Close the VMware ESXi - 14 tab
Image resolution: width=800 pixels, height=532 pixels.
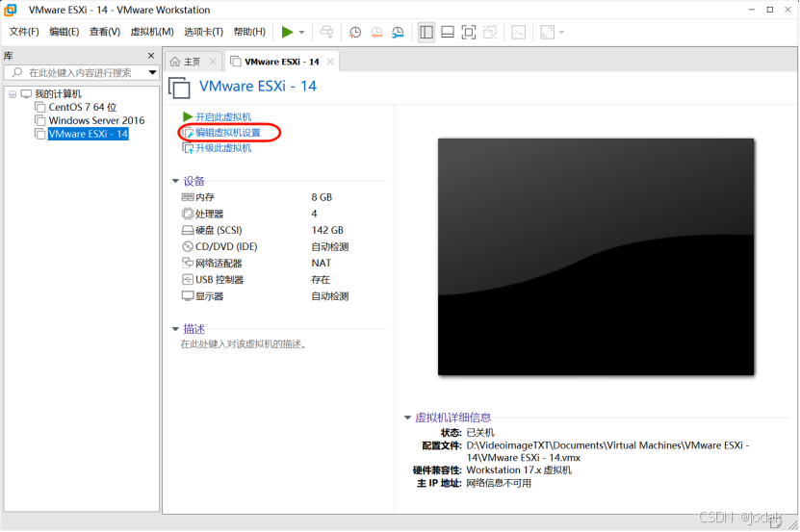330,62
